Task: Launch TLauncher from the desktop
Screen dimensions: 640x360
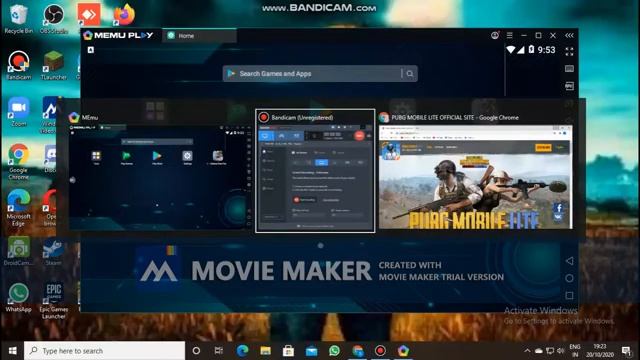Action: (x=53, y=65)
